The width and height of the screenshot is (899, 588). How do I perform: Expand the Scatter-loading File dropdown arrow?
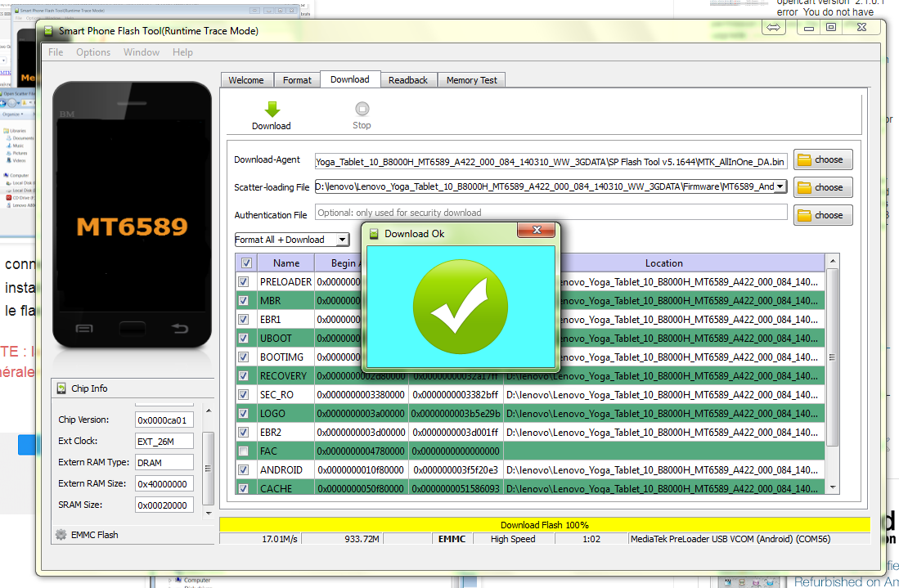pyautogui.click(x=780, y=186)
